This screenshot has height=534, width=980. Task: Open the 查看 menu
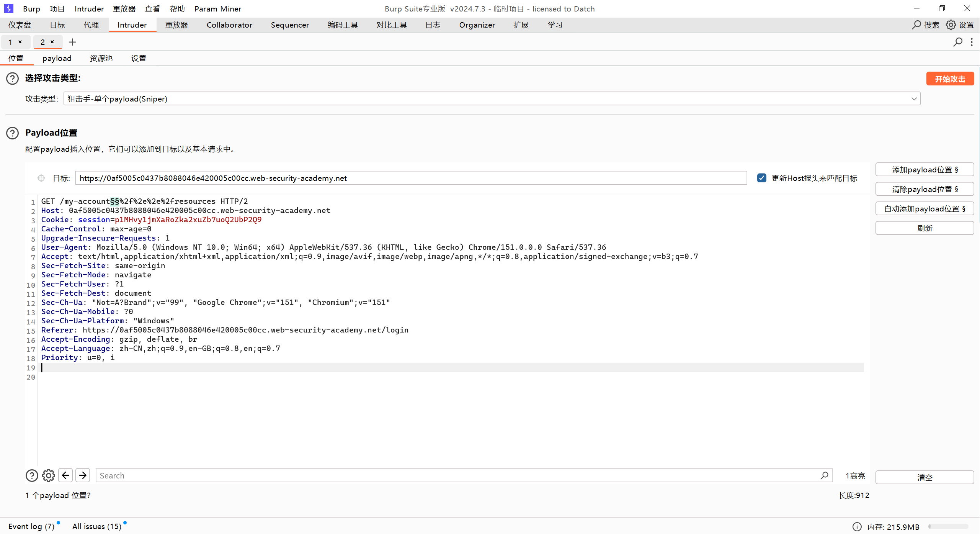click(152, 8)
